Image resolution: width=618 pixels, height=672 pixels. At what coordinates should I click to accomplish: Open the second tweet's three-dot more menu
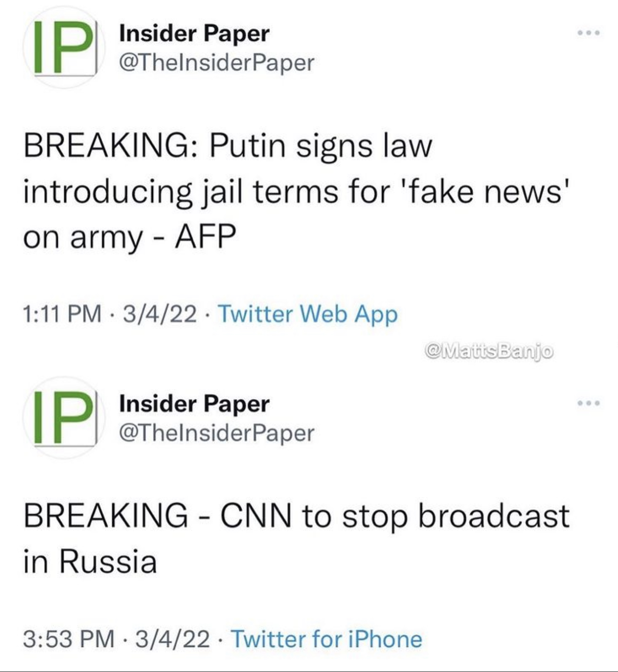pos(589,403)
